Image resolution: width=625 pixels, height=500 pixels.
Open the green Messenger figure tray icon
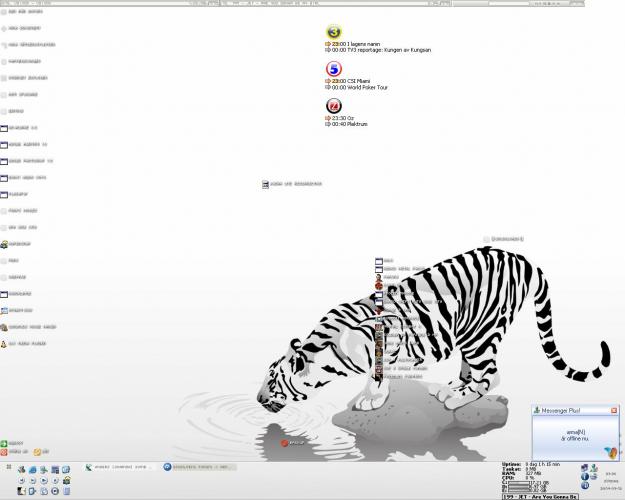click(x=594, y=468)
